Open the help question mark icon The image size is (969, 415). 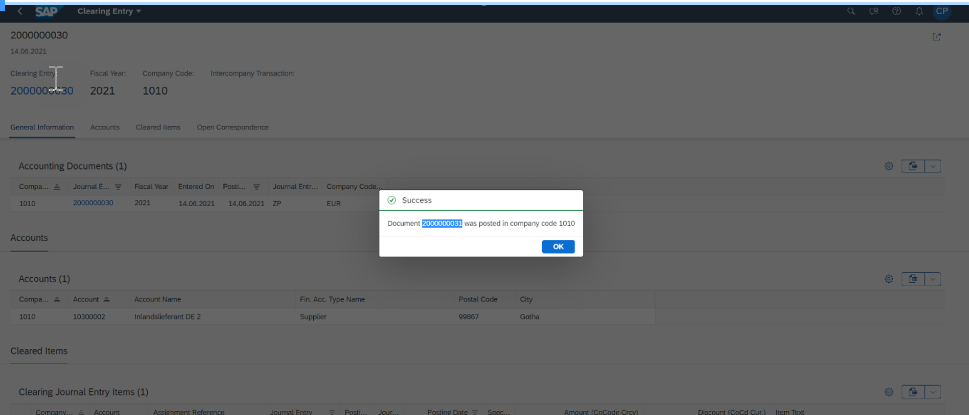[x=896, y=11]
